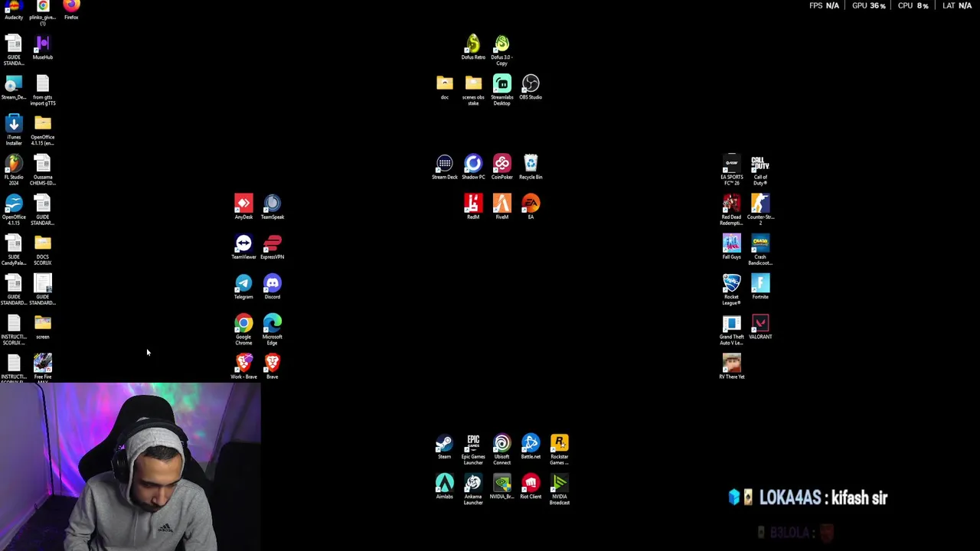Launch Shadow PC
The height and width of the screenshot is (551, 980).
click(473, 167)
